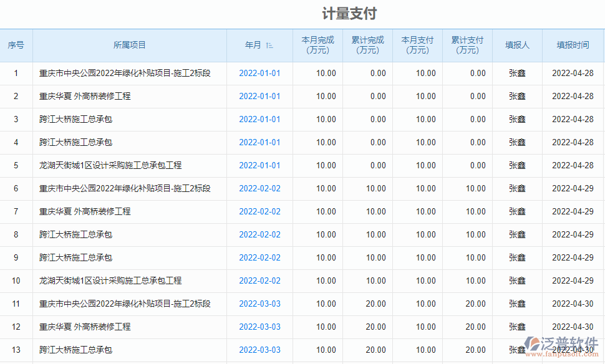Click the 所属项目 column header

[130, 45]
